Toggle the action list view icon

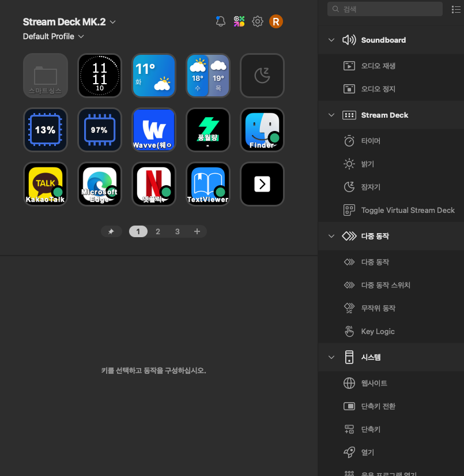pos(456,9)
